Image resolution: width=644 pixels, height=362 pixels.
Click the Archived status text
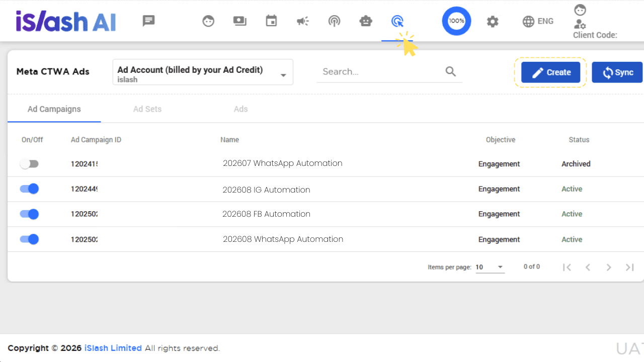tap(576, 164)
